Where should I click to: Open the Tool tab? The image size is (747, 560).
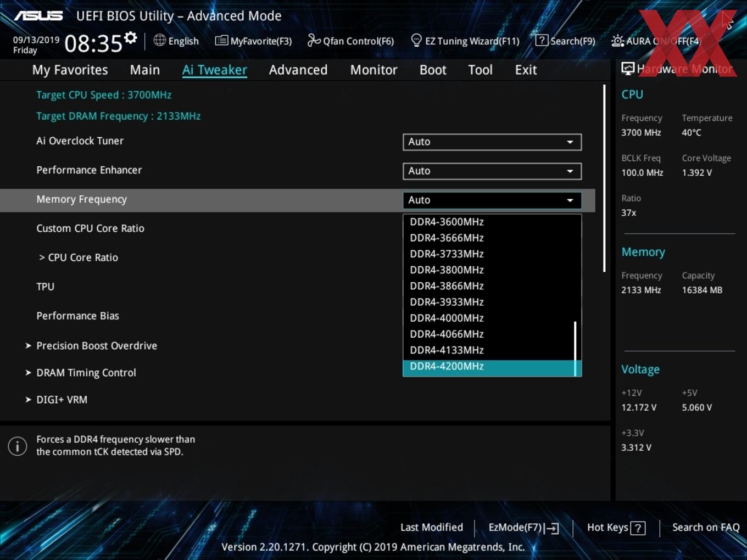point(480,70)
